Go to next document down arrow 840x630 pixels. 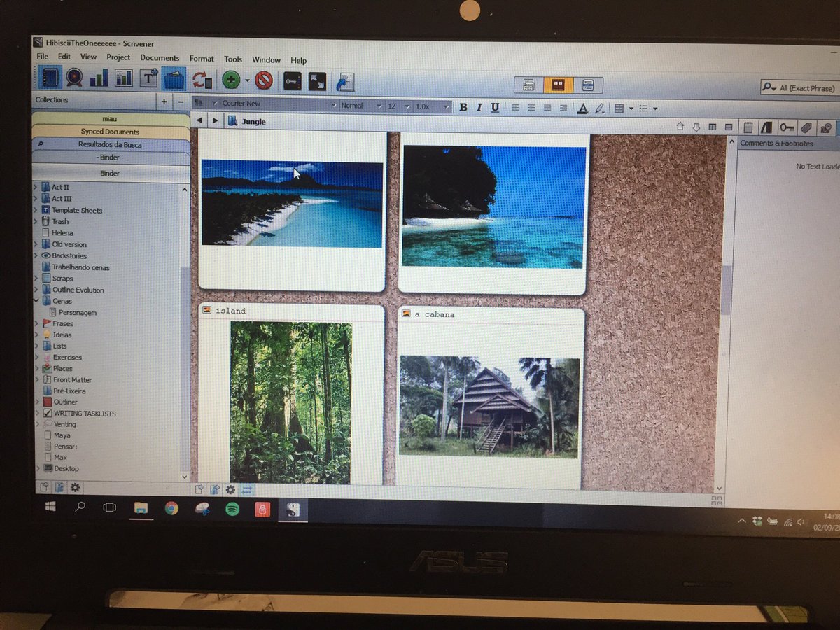(x=696, y=127)
